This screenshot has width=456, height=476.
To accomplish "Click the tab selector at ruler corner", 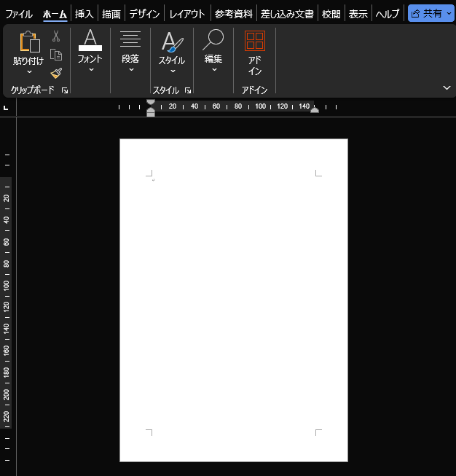I will (6, 107).
